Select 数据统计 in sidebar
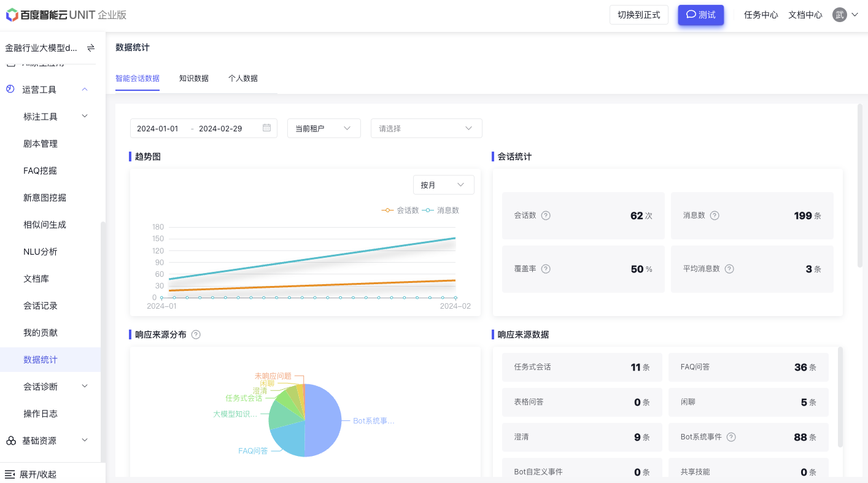Image resolution: width=868 pixels, height=483 pixels. (50, 360)
